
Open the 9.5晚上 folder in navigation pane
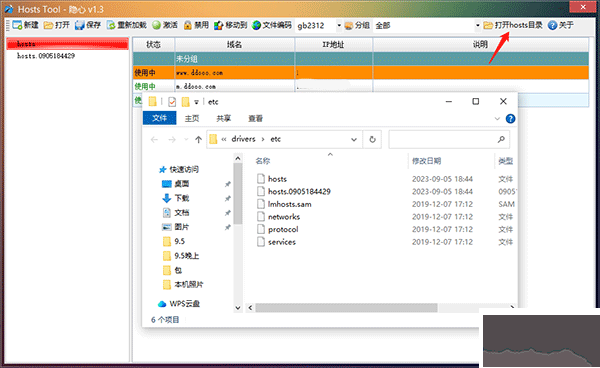tap(186, 256)
